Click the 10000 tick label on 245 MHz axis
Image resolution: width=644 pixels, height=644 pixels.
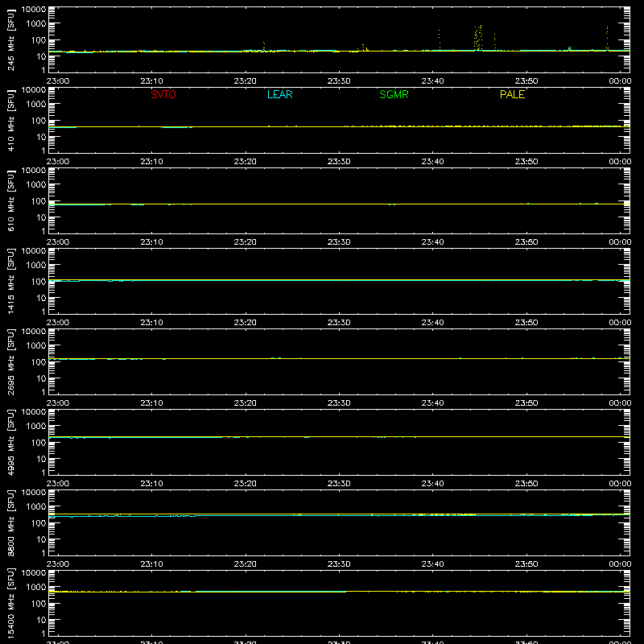(x=34, y=10)
